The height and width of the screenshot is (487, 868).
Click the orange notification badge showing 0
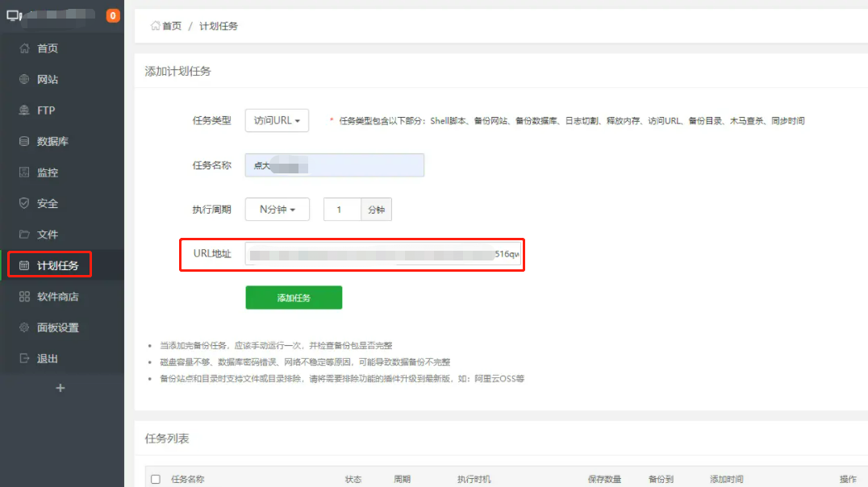click(x=113, y=15)
